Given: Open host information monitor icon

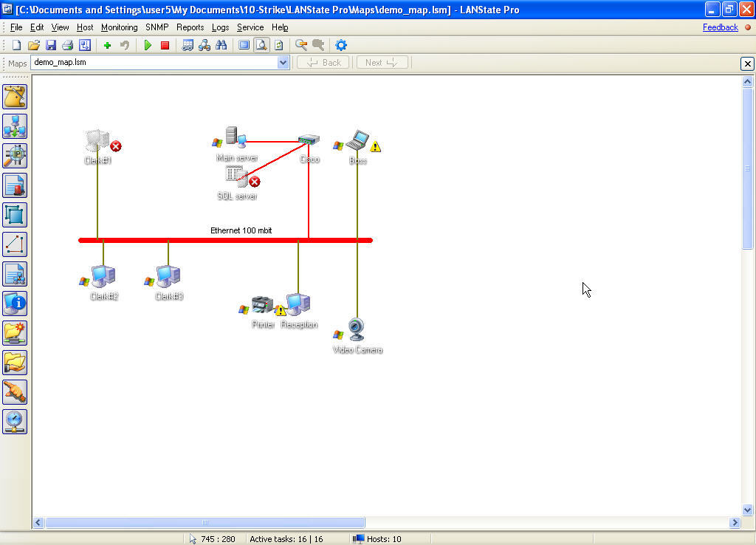Looking at the screenshot, I should (x=15, y=304).
